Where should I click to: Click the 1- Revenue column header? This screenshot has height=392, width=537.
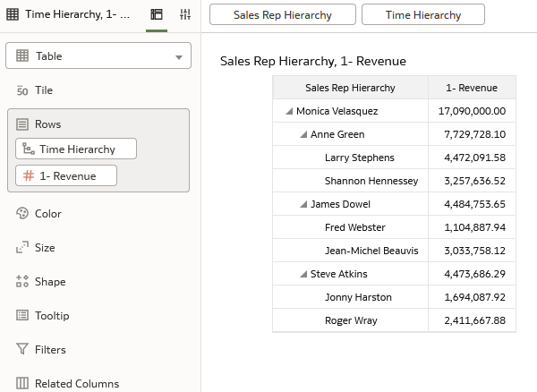pos(472,88)
